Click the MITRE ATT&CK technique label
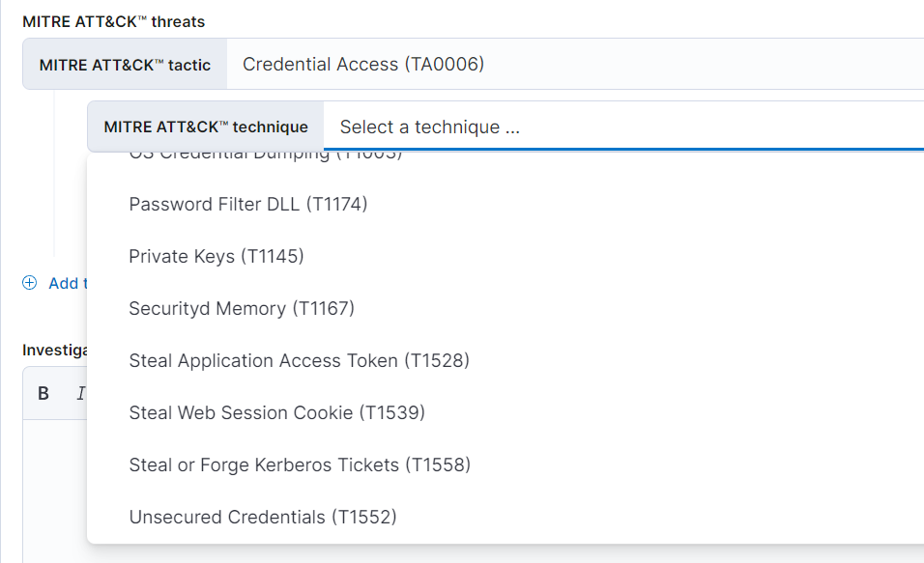 204,127
